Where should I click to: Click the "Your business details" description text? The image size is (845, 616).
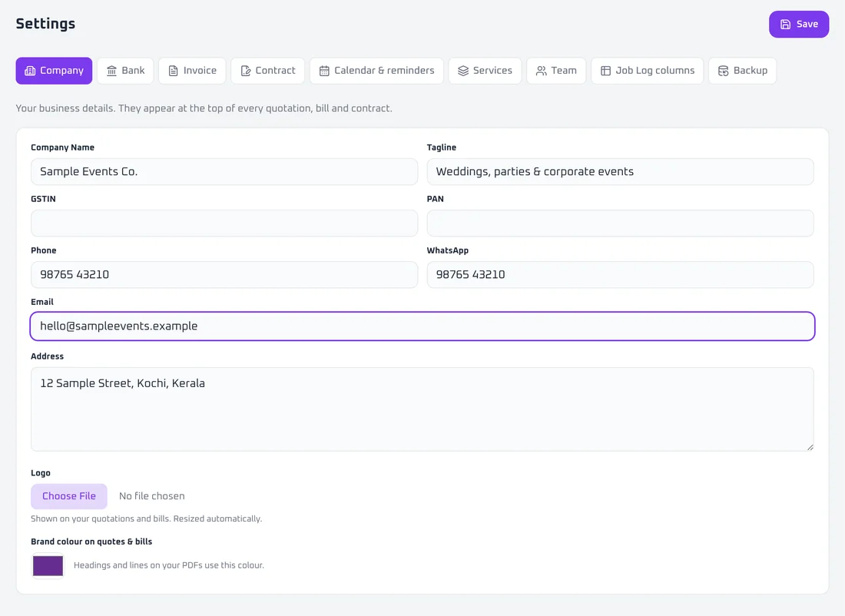click(204, 108)
